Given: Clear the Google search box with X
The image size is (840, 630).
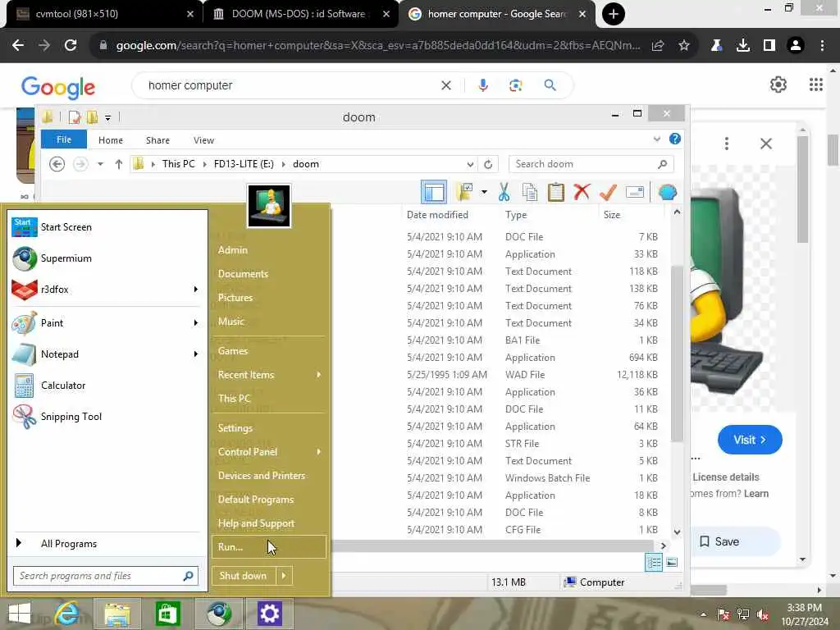Looking at the screenshot, I should pyautogui.click(x=445, y=85).
